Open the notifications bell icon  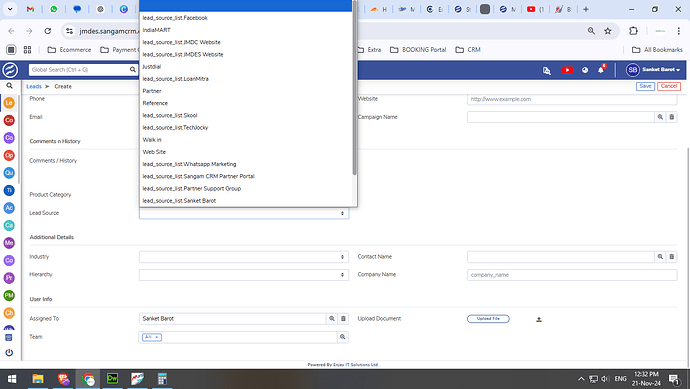(x=601, y=70)
